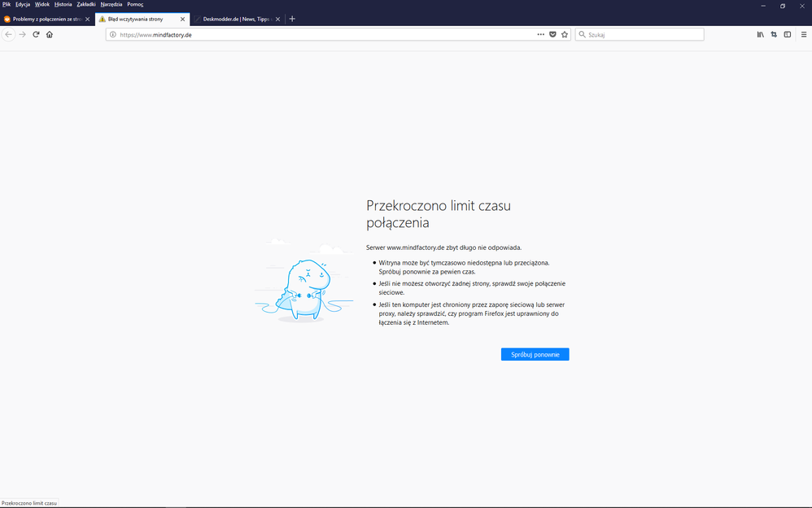Open the Narzędzia menu
The image size is (812, 508).
click(111, 4)
